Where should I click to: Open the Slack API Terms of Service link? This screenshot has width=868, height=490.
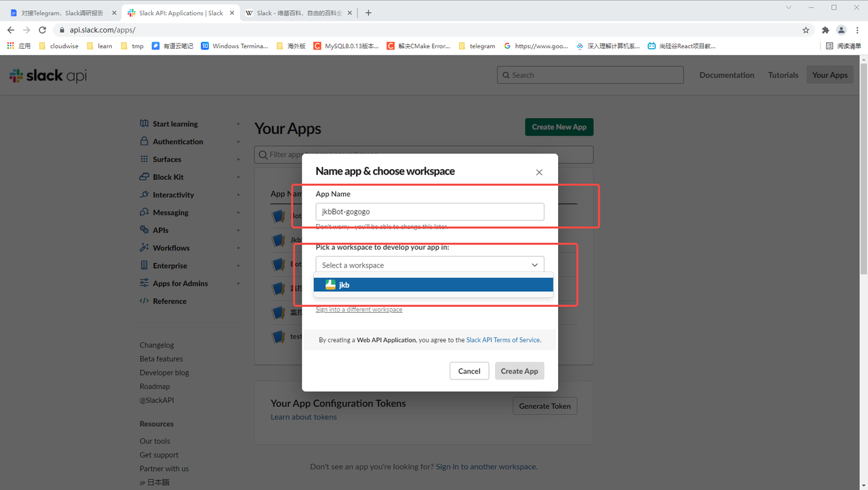point(503,340)
